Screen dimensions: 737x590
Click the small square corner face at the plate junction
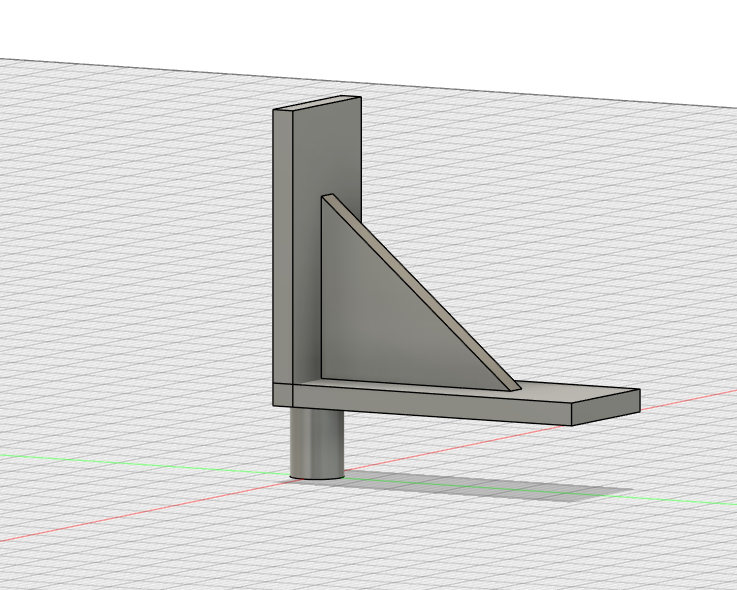click(283, 395)
